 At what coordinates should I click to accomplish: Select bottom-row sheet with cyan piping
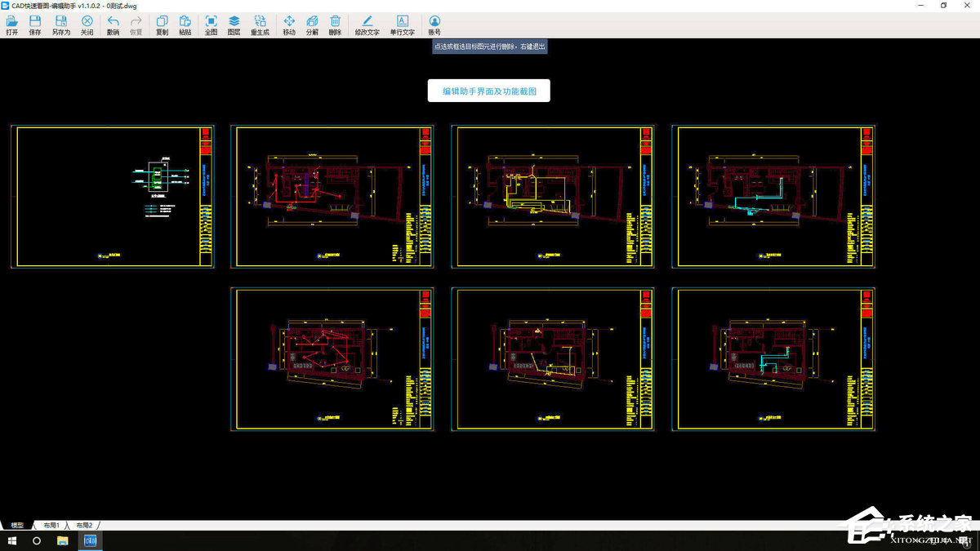[x=773, y=359]
